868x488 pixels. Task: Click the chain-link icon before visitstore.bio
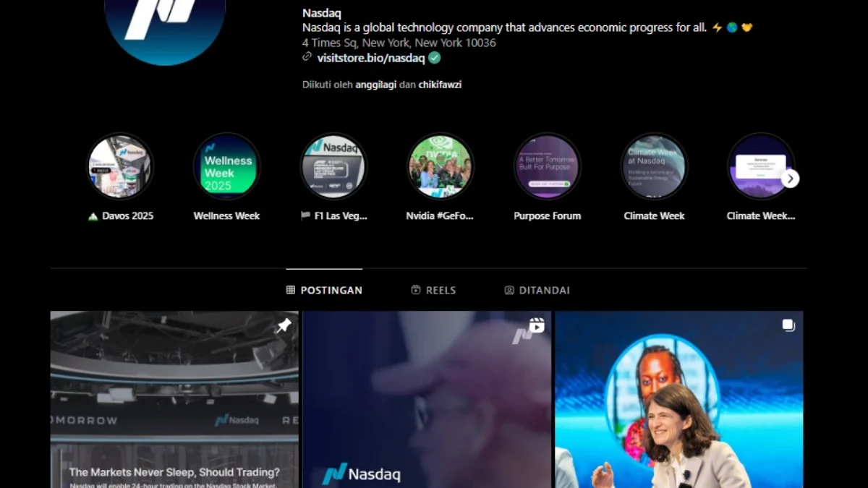[x=306, y=58]
